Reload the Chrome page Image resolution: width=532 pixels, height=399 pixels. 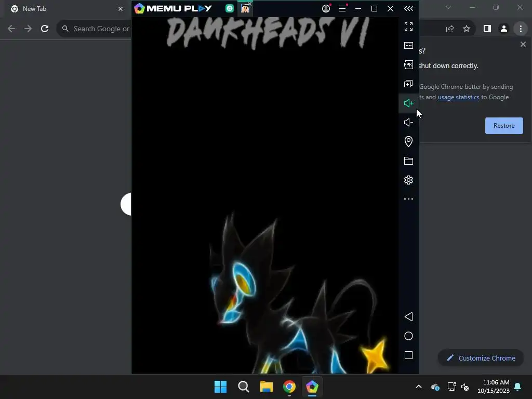tap(45, 29)
